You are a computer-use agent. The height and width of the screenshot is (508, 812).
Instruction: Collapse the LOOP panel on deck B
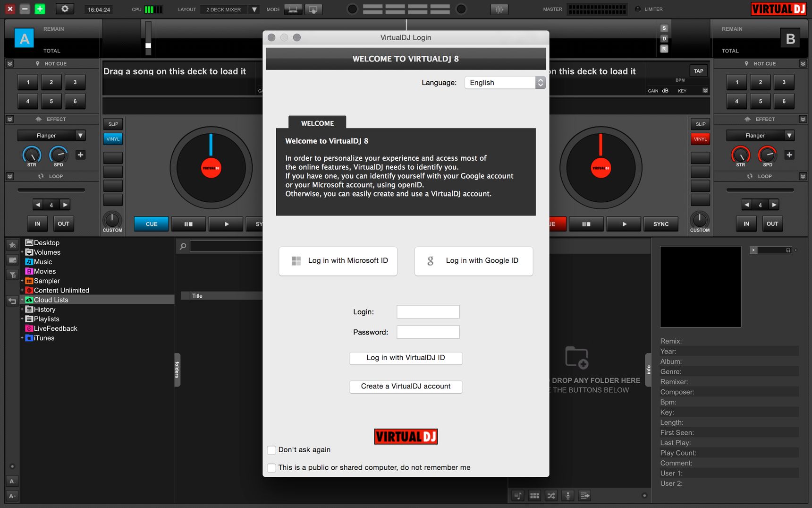803,176
